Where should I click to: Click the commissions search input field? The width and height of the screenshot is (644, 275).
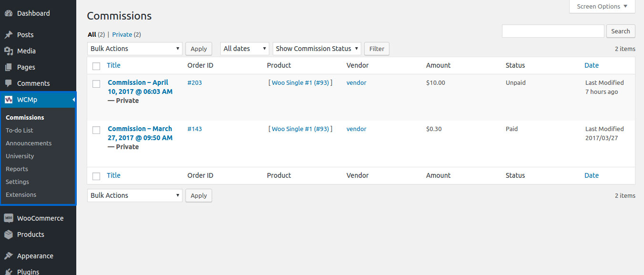(553, 31)
